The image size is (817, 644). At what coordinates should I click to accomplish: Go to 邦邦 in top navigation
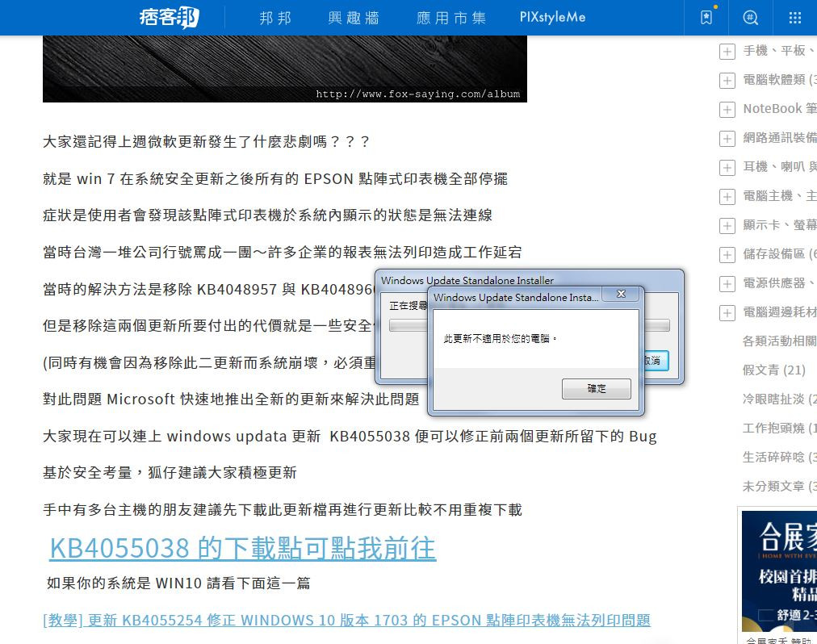[275, 18]
